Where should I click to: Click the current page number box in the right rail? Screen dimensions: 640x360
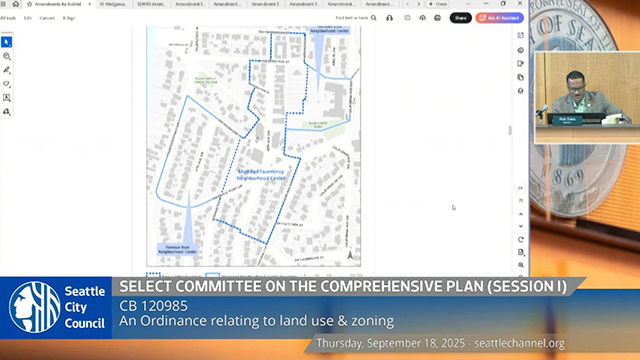(520, 188)
